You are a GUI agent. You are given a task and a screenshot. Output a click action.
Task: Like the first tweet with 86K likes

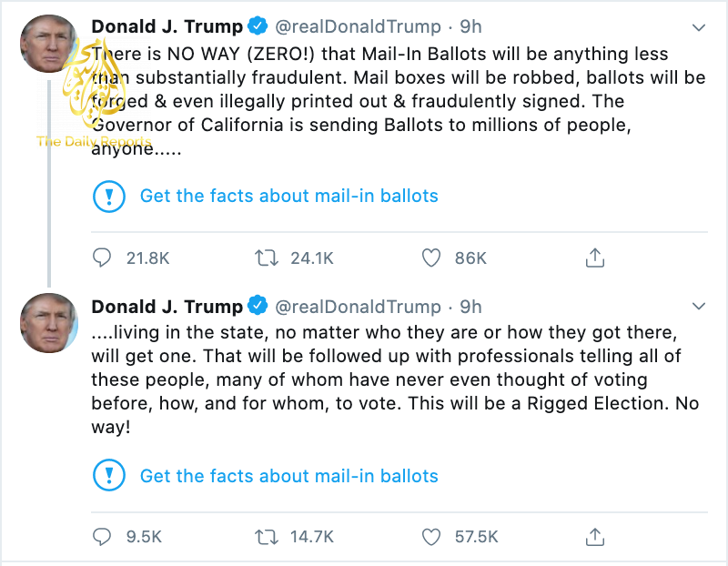[x=431, y=258]
